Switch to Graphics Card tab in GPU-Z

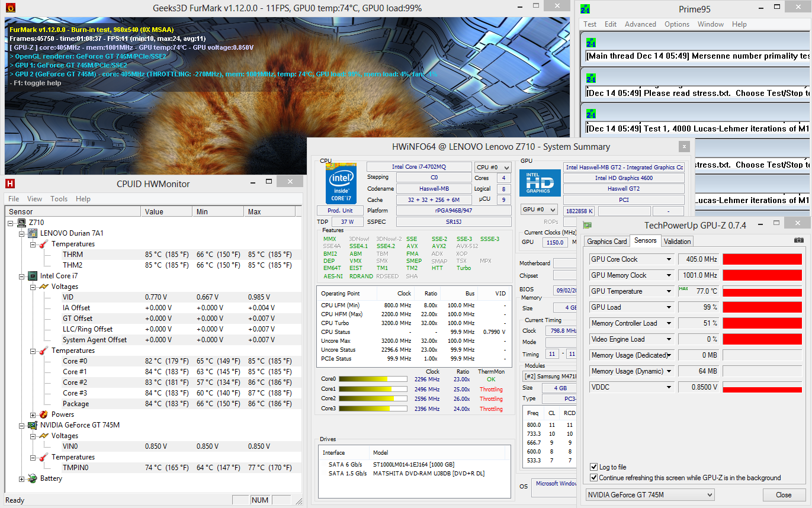tap(607, 242)
